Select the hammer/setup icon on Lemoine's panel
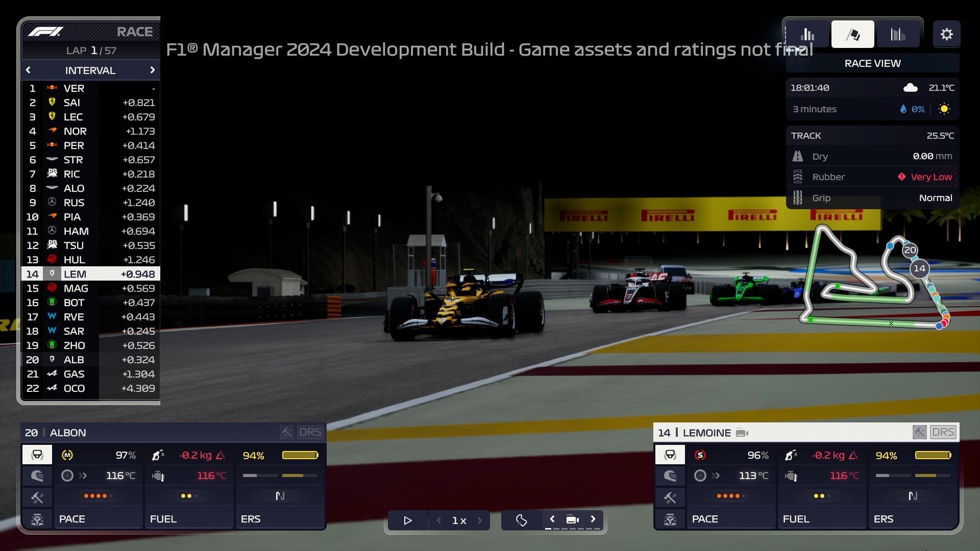 (670, 497)
